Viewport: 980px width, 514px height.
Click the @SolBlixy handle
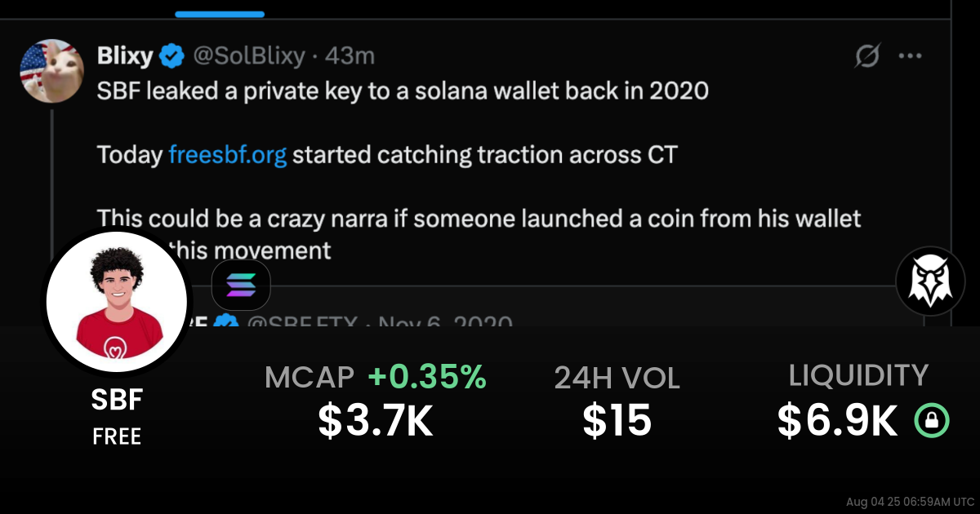[248, 56]
